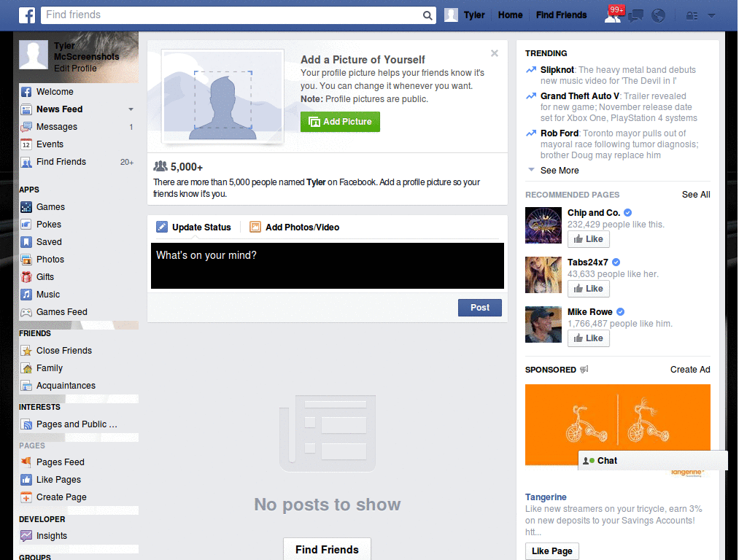Select the Add Photos/Video tab
Screen dimensions: 747x560
point(295,227)
